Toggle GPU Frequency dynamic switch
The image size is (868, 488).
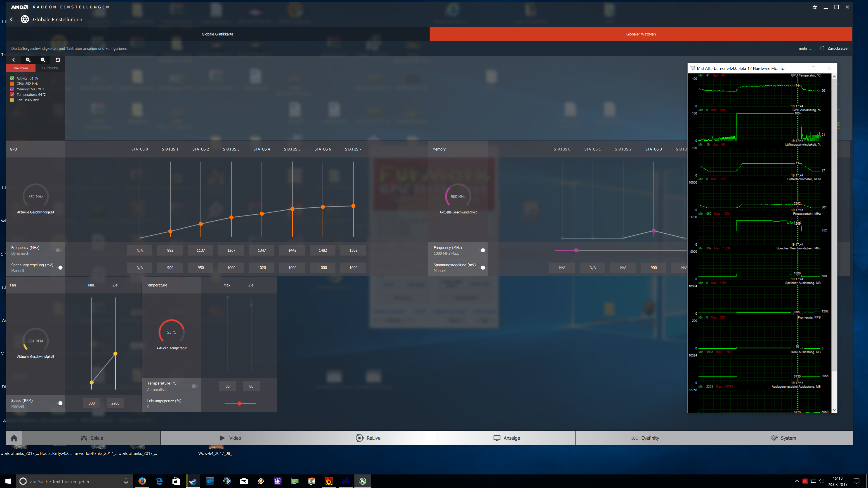coord(59,250)
